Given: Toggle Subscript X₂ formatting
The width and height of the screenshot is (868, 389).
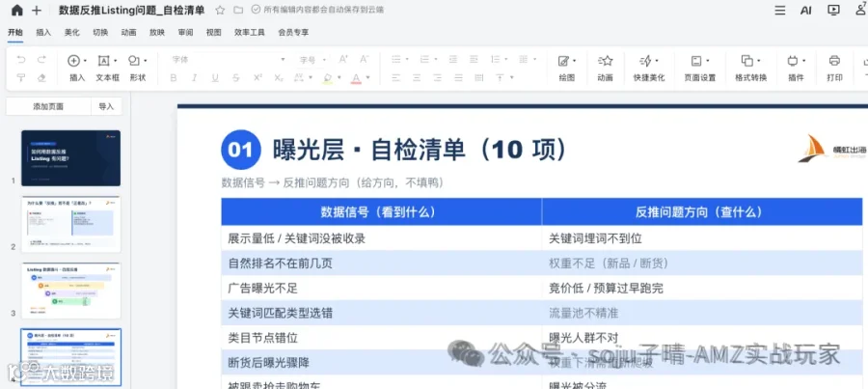Looking at the screenshot, I should 279,77.
